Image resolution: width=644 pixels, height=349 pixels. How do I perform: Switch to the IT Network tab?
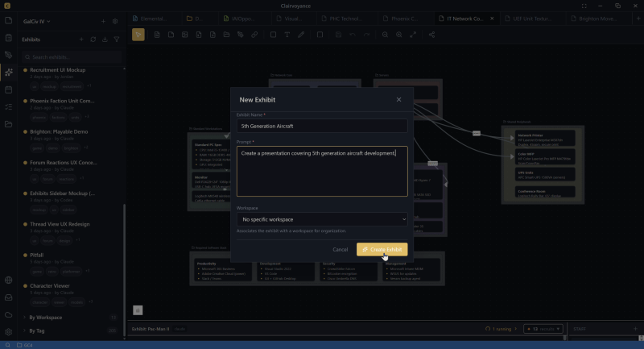[465, 18]
